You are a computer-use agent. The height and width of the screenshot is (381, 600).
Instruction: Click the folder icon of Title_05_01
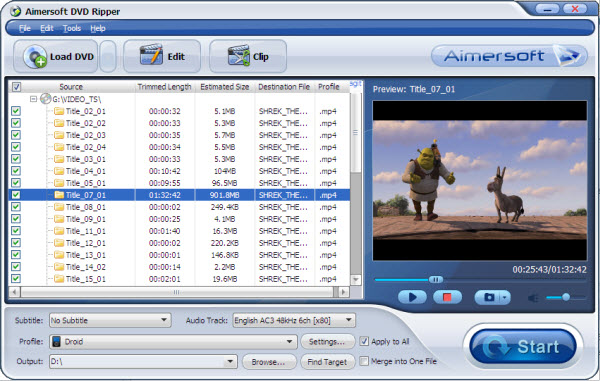[59, 183]
